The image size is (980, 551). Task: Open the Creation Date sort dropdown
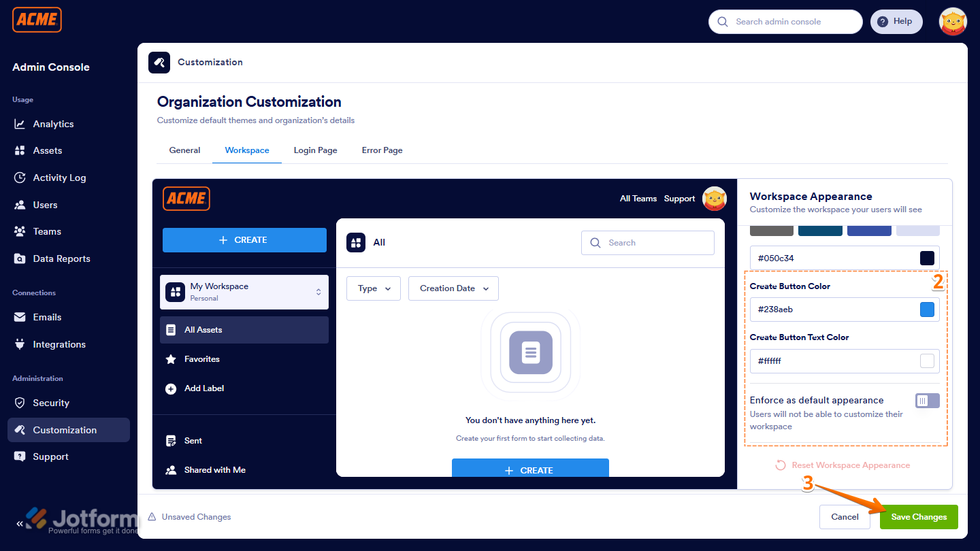[453, 288]
